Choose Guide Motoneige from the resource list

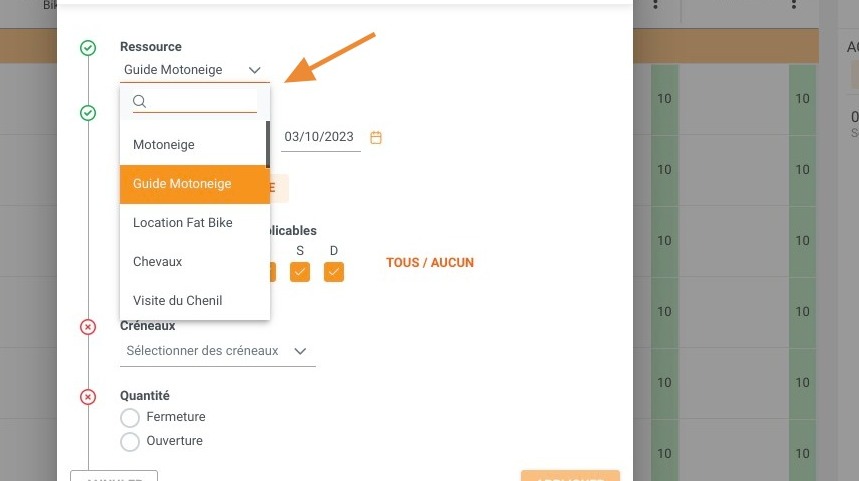pos(194,184)
